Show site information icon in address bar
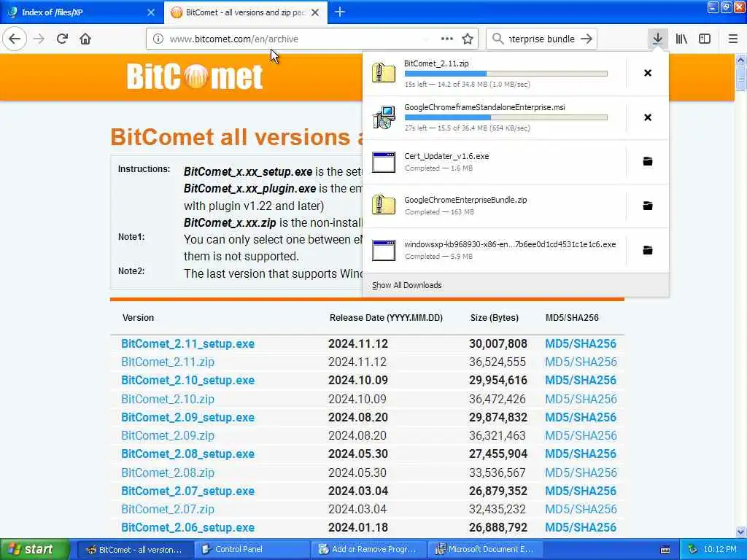 click(x=158, y=39)
